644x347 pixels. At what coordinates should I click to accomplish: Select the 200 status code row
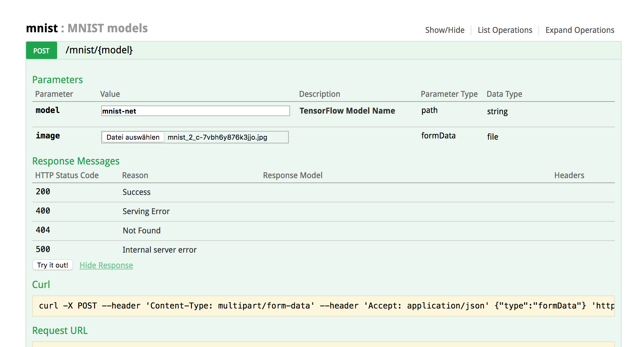(43, 192)
